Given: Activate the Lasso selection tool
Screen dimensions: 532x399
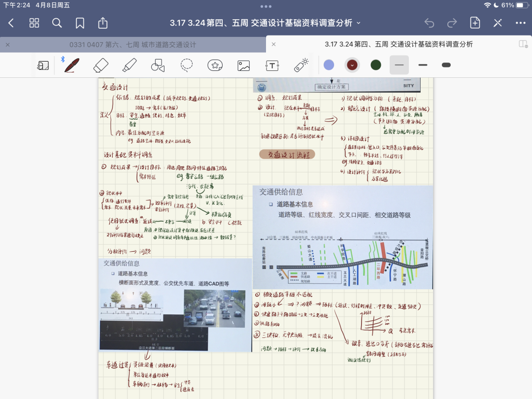Looking at the screenshot, I should [186, 65].
